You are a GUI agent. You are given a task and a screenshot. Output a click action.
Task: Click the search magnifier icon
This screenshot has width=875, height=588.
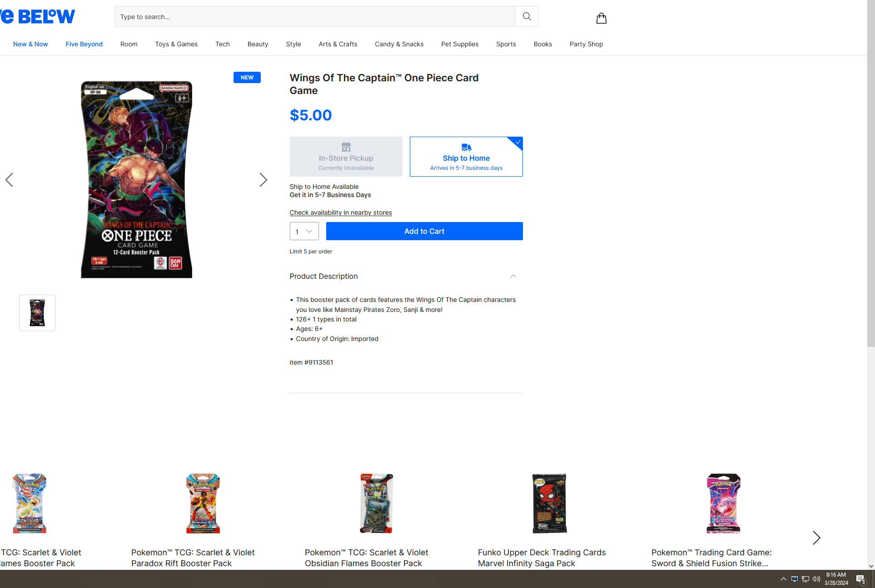pos(527,17)
